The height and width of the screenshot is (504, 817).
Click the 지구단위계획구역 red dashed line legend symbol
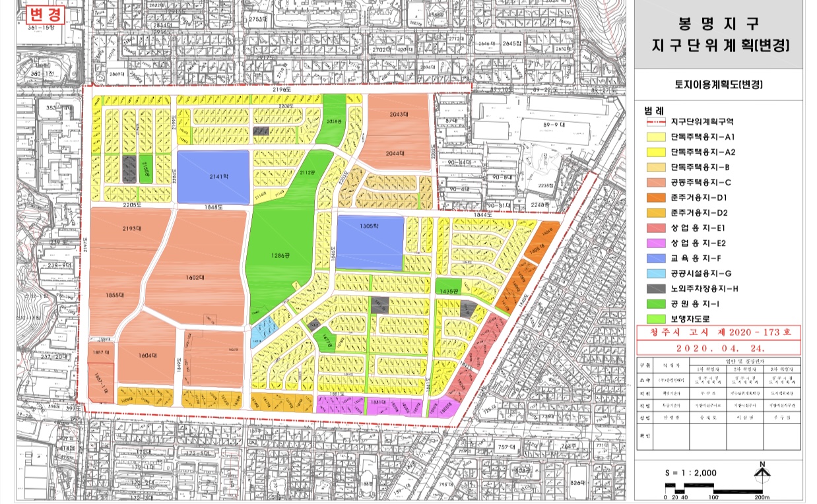(655, 122)
